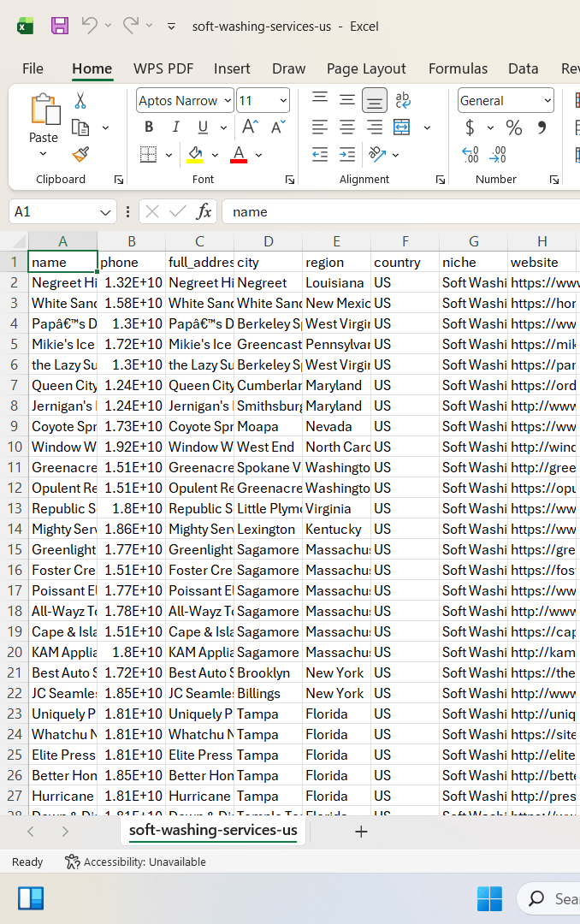Open Alignment settings dialog launcher

pyautogui.click(x=441, y=180)
